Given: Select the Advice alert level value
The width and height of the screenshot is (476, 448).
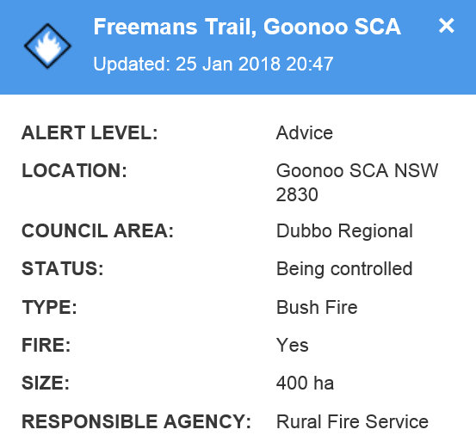Looking at the screenshot, I should (305, 133).
